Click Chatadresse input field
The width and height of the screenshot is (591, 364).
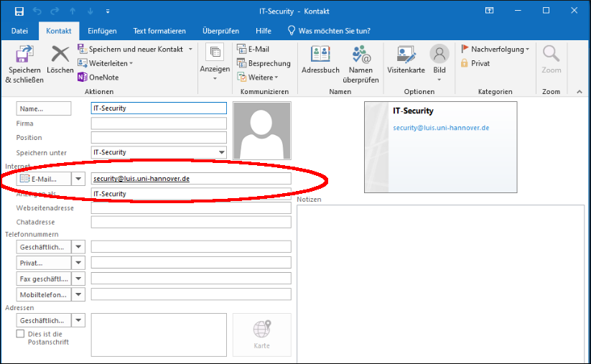click(x=191, y=222)
